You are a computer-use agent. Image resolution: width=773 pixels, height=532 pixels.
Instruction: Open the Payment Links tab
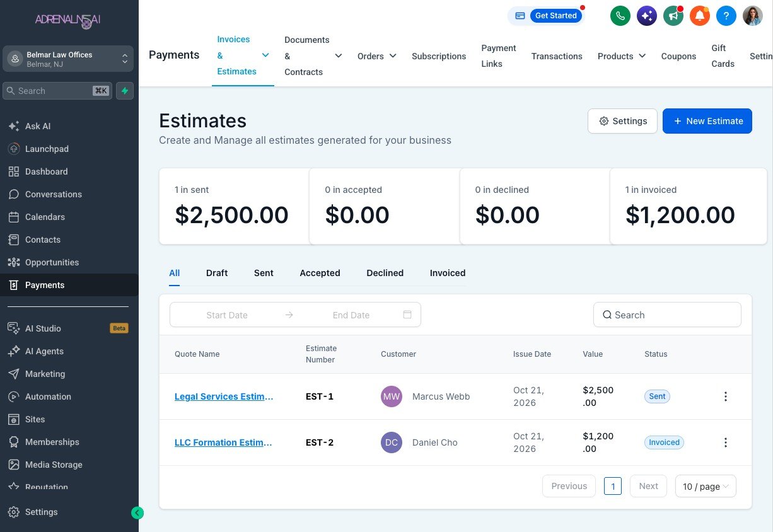point(499,55)
